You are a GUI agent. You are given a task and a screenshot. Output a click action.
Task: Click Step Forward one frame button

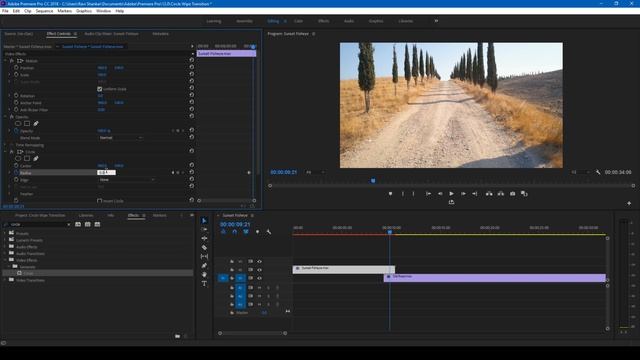pos(463,193)
